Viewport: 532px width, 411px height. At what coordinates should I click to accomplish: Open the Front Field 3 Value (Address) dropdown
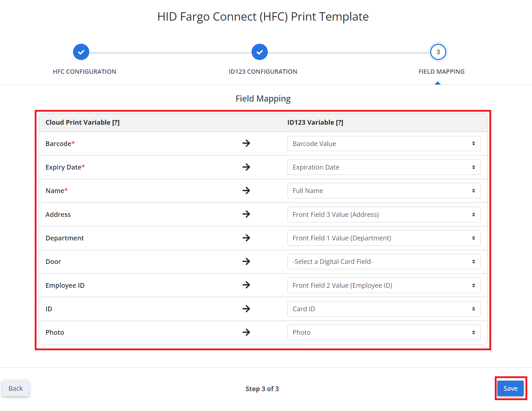[384, 214]
